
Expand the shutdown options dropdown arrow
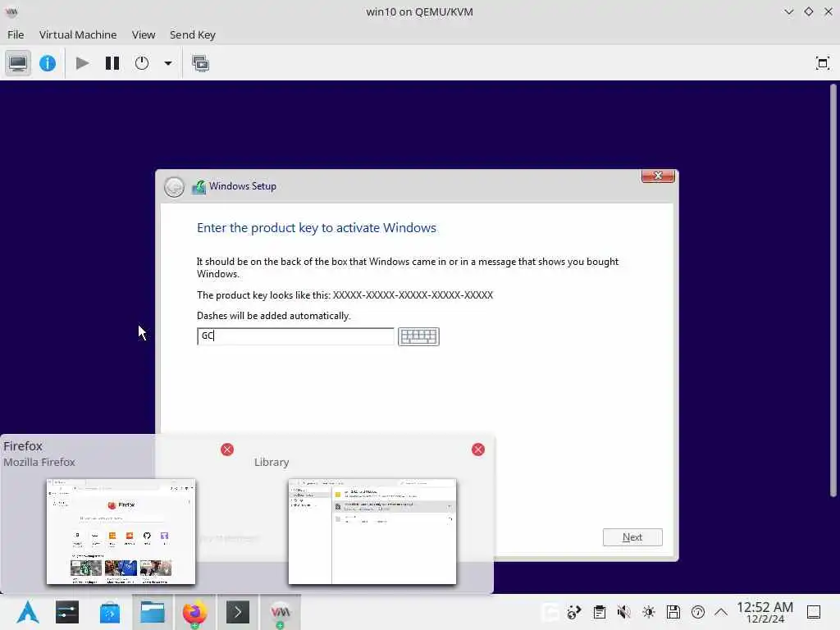pos(167,63)
